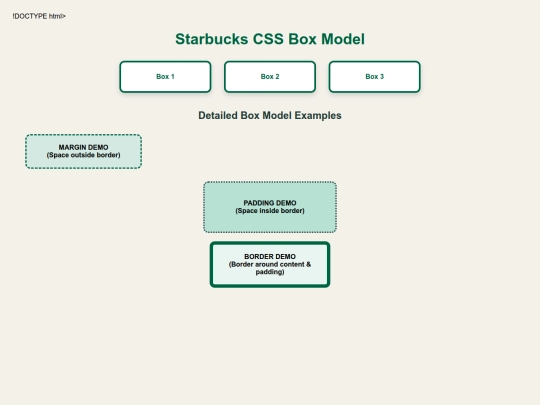
Task: Click the Starbucks CSS Box Model heading
Action: point(270,39)
